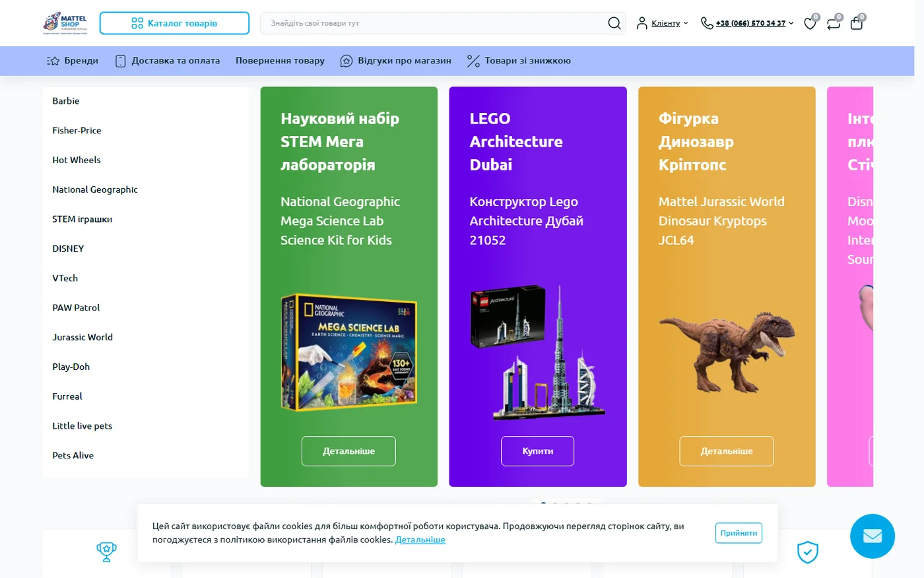Click the LEGO Architecture Dubai product image
The height and width of the screenshot is (578, 924).
click(x=538, y=353)
